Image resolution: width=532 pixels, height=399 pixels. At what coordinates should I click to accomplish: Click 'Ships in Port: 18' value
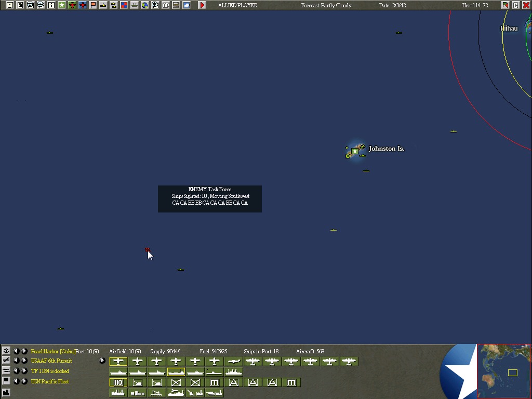(261, 351)
